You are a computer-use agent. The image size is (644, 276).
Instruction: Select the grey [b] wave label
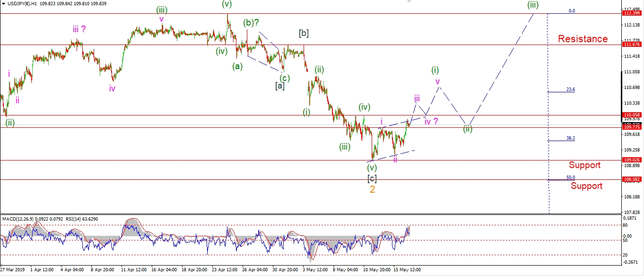coord(304,33)
